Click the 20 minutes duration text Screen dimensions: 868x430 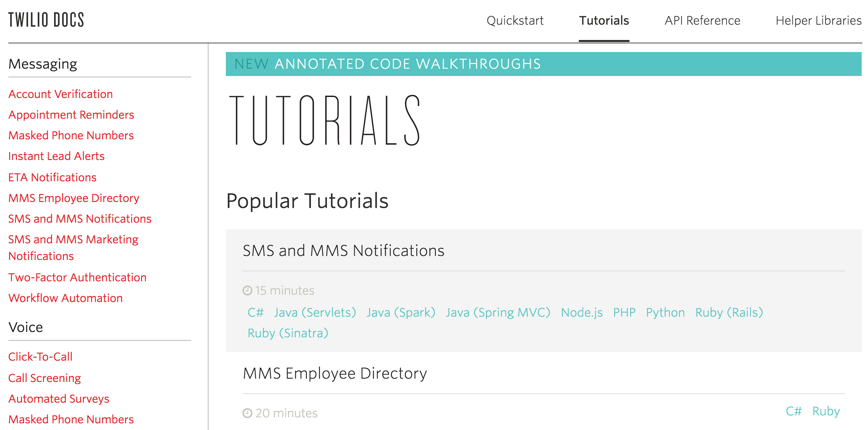click(287, 413)
